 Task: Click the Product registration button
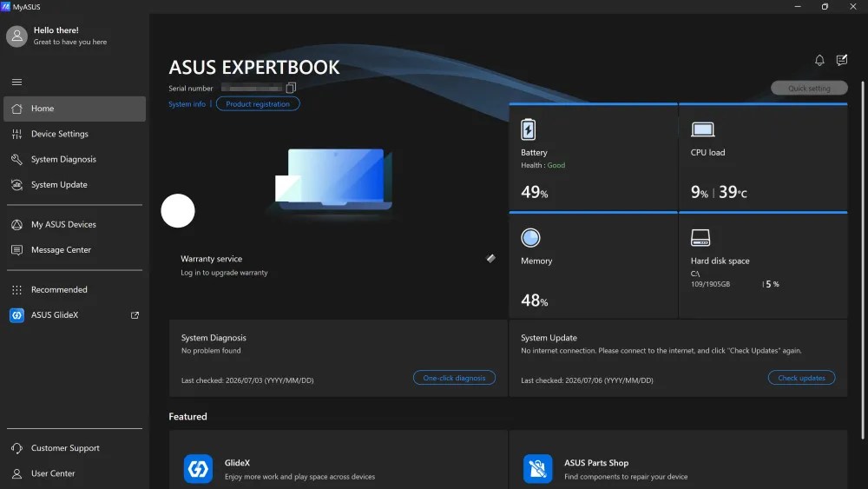pyautogui.click(x=258, y=103)
